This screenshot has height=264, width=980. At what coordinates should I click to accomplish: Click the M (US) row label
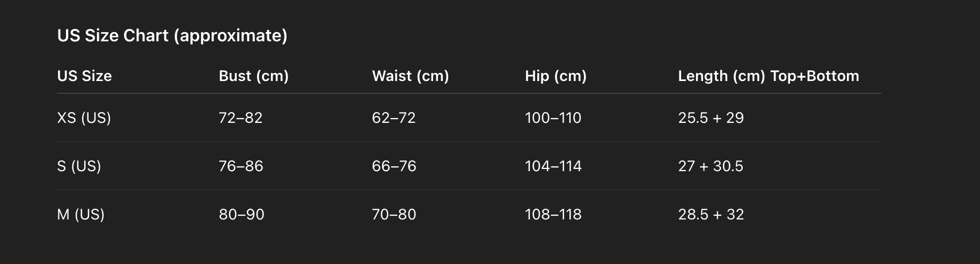coord(81,215)
